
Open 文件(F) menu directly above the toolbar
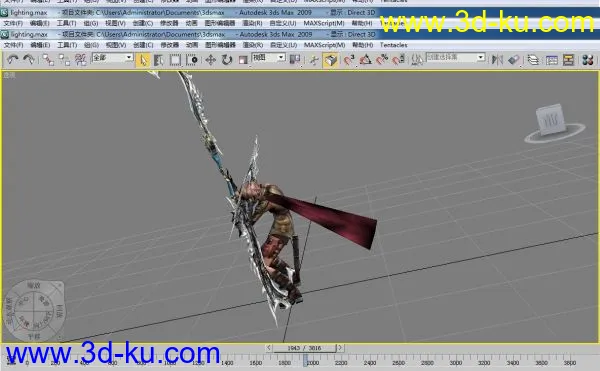coord(13,45)
